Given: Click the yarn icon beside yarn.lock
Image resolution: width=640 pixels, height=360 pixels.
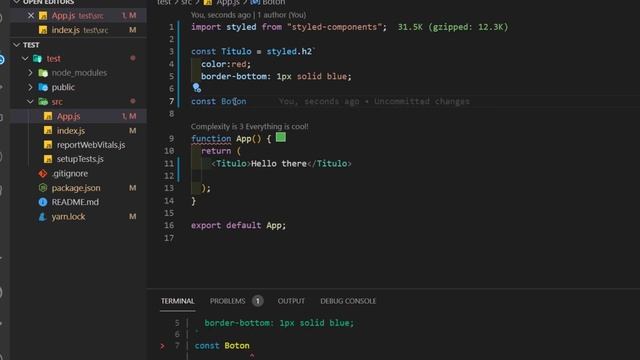Looking at the screenshot, I should (x=42, y=216).
